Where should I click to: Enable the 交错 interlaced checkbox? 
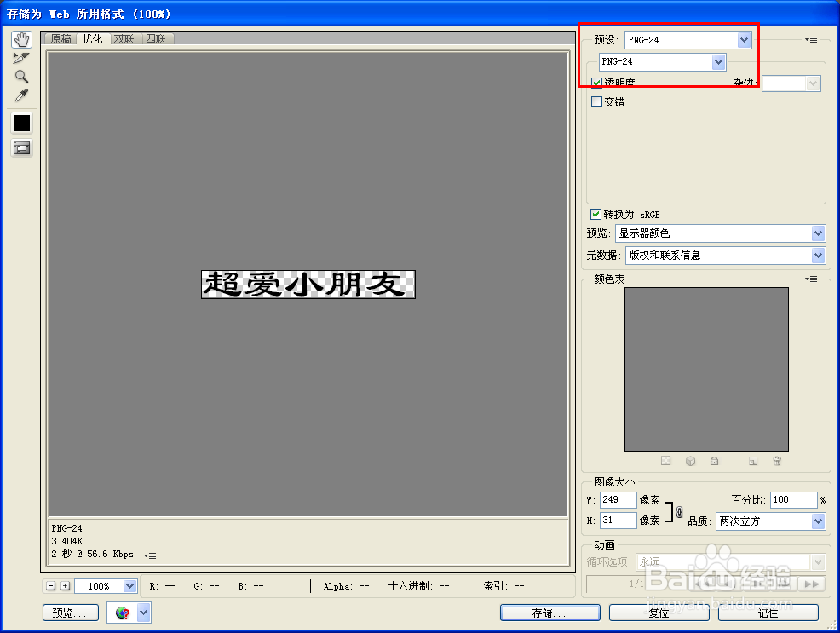596,101
